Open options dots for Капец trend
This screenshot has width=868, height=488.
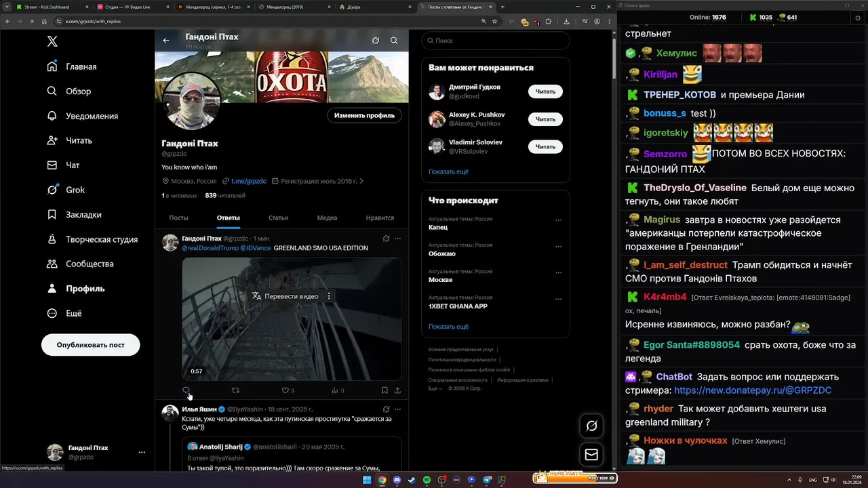(559, 220)
